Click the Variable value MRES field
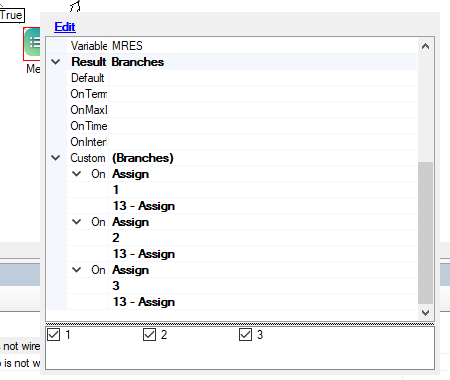Image resolution: width=450 pixels, height=380 pixels. coord(263,46)
